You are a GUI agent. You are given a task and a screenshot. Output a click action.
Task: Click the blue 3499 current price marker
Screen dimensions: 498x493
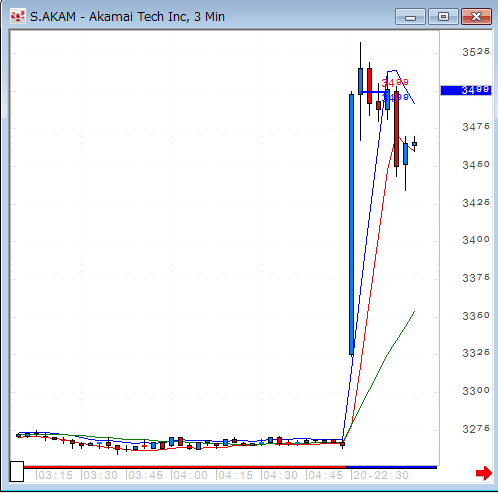466,90
